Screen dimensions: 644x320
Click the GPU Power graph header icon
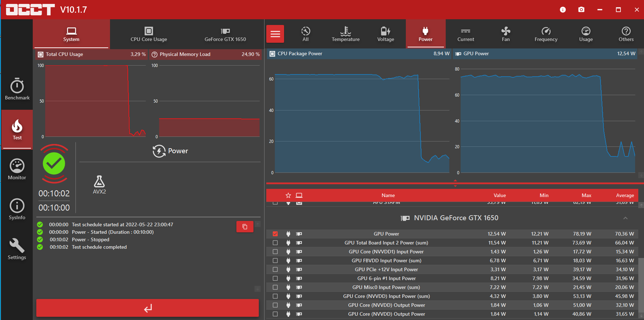(x=459, y=54)
